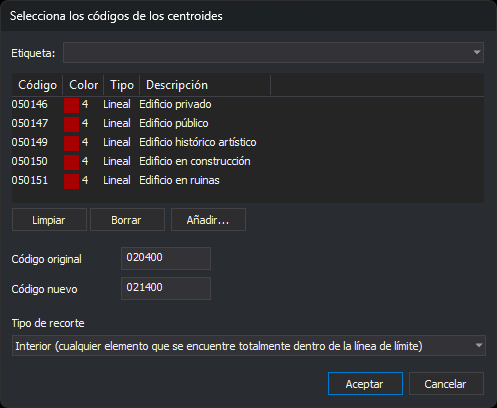Viewport: 497px width, 408px height.
Task: Click red swatch of Edificio público
Action: point(71,124)
